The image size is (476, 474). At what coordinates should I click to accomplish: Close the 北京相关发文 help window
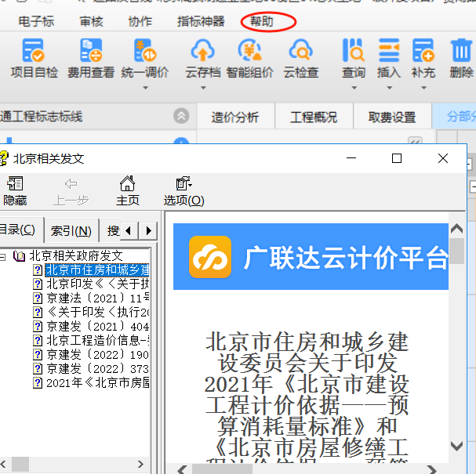tap(443, 158)
